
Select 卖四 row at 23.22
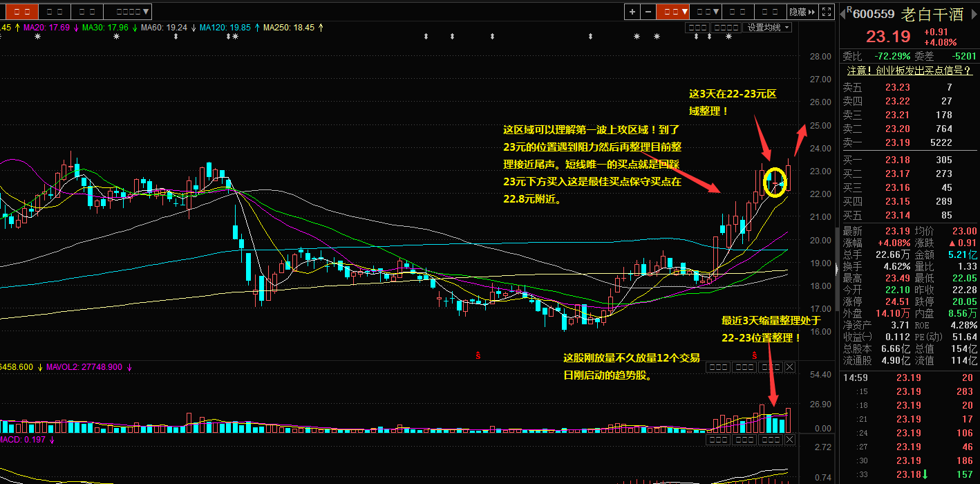tap(909, 101)
